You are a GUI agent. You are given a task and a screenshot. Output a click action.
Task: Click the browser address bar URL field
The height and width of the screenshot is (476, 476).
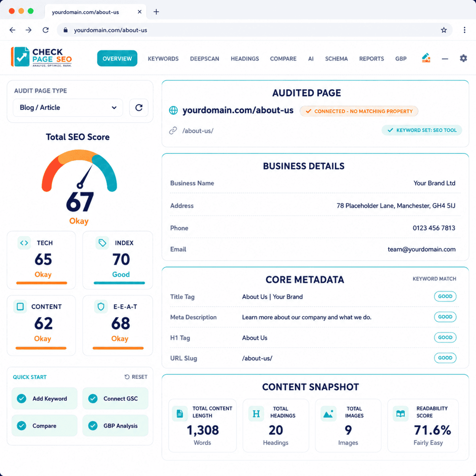[x=254, y=30]
